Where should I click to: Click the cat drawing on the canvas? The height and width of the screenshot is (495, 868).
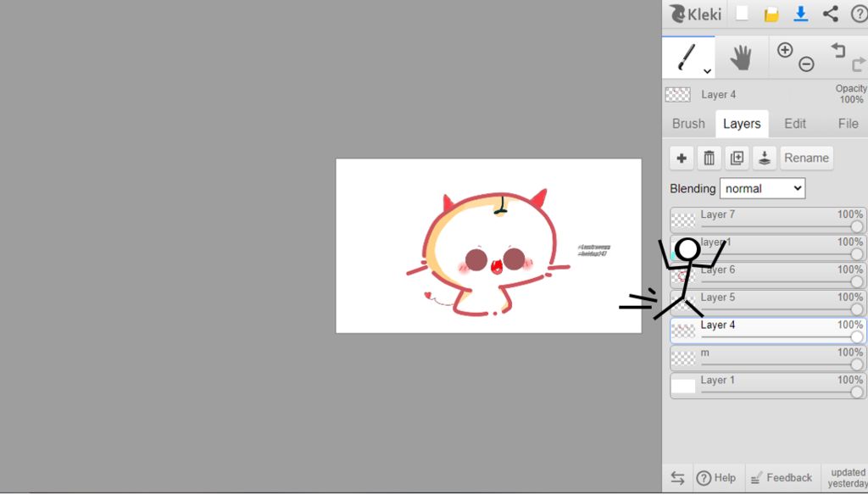coord(488,253)
